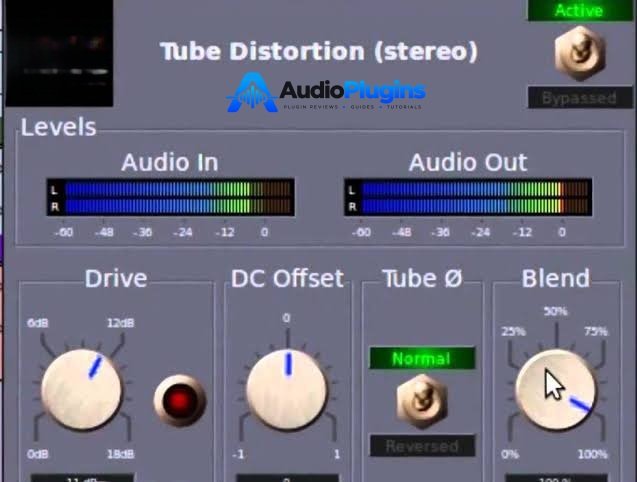Click the Blend value field

coord(556,478)
